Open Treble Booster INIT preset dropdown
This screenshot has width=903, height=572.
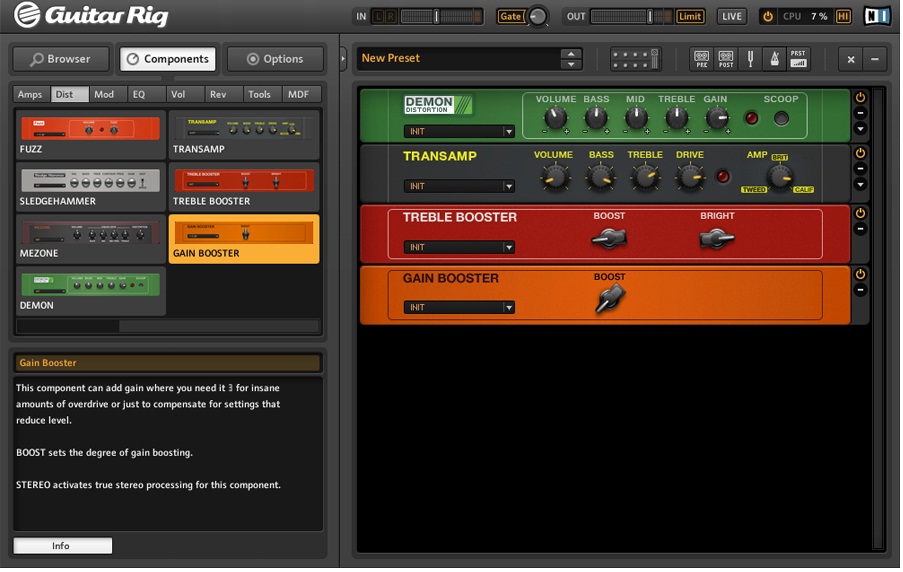[x=459, y=247]
